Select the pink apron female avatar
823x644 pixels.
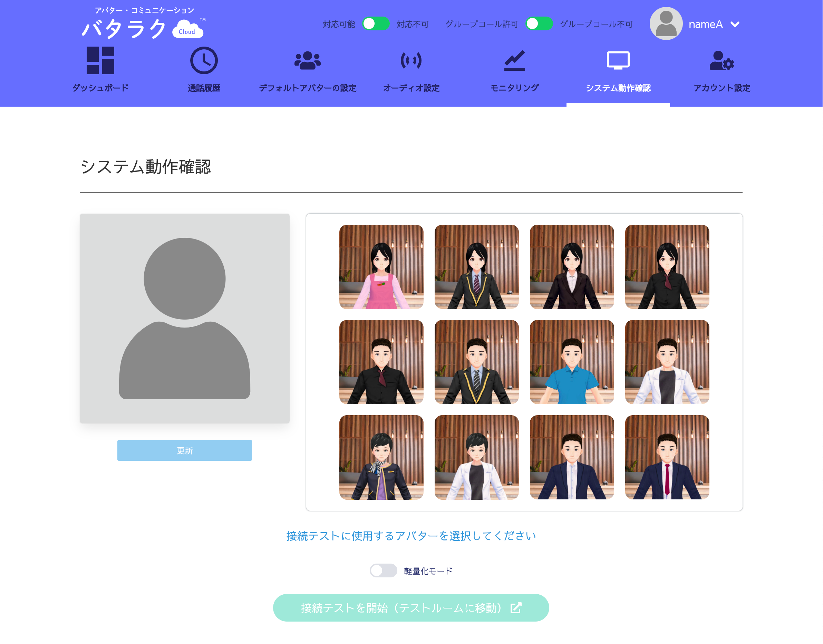click(381, 266)
